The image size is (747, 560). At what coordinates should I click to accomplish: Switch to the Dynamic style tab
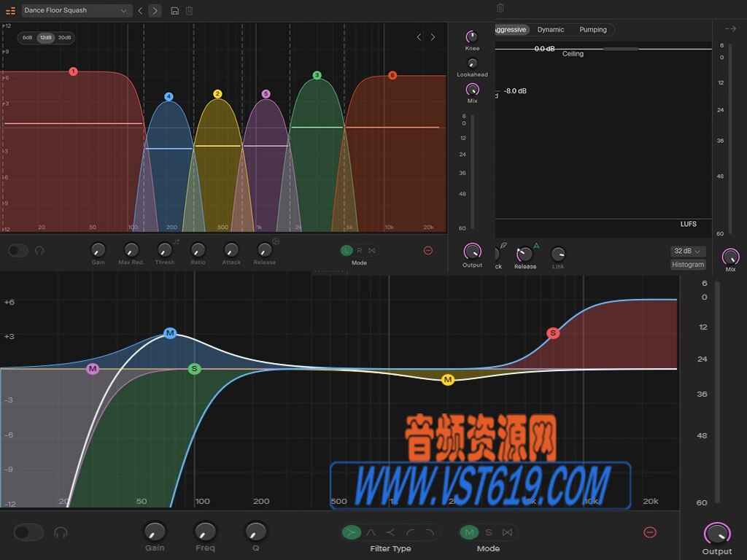(x=551, y=29)
